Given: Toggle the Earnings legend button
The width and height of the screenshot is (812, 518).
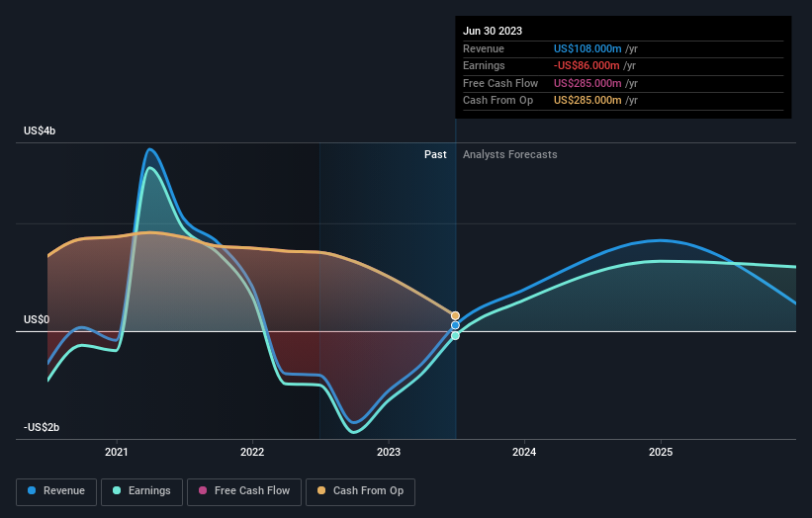Looking at the screenshot, I should (x=141, y=491).
